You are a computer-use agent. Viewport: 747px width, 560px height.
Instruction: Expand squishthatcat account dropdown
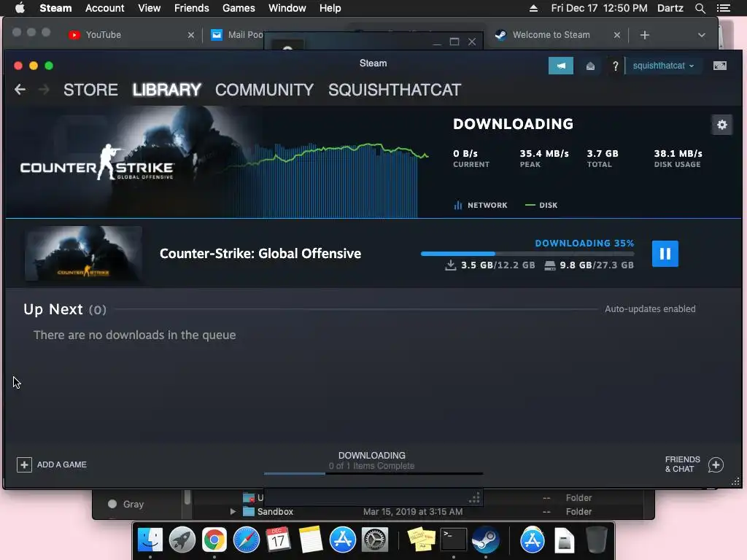point(663,66)
